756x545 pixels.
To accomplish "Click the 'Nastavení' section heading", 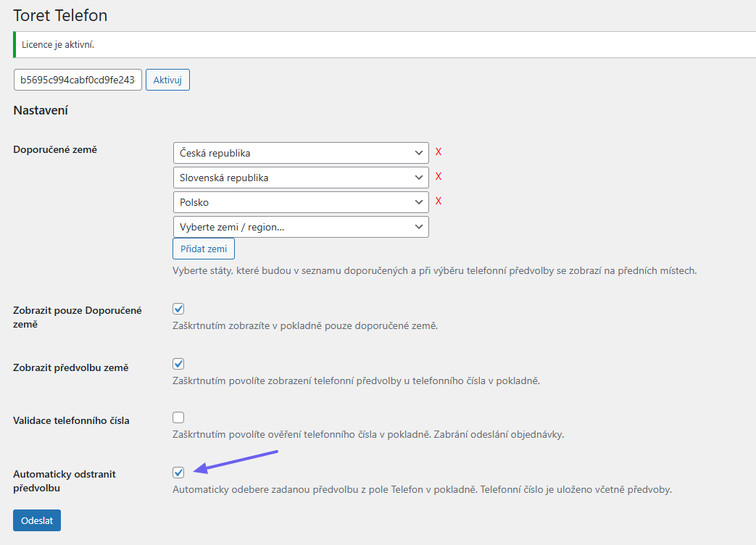I will tap(41, 111).
